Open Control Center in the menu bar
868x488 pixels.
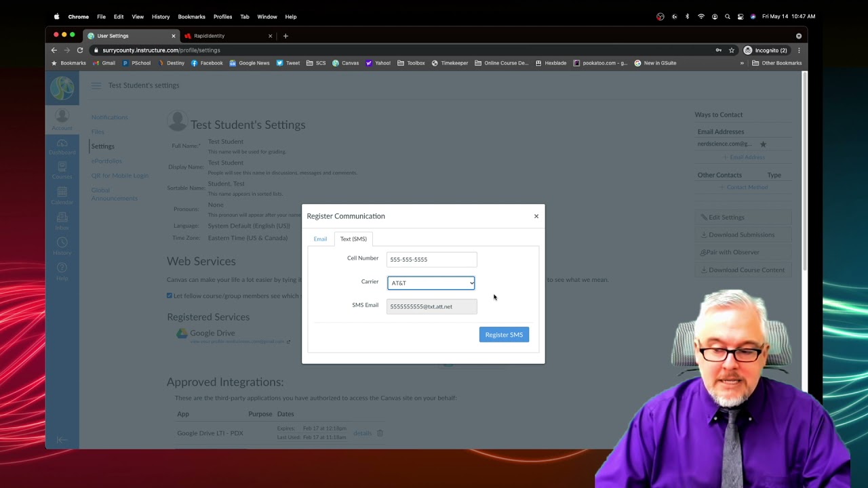741,16
